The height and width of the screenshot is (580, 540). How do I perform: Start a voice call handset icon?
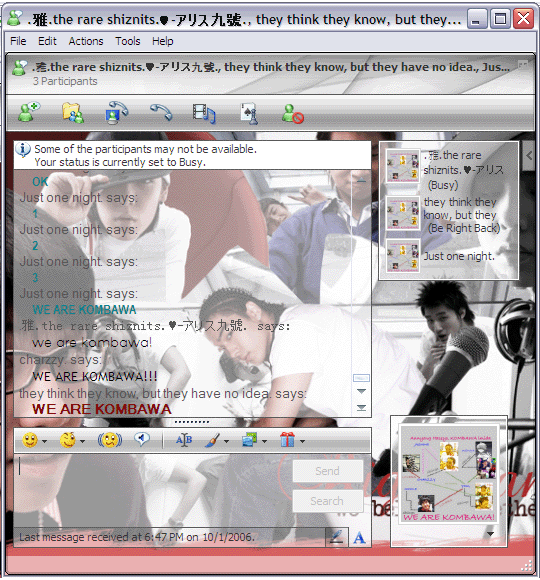pyautogui.click(x=161, y=112)
